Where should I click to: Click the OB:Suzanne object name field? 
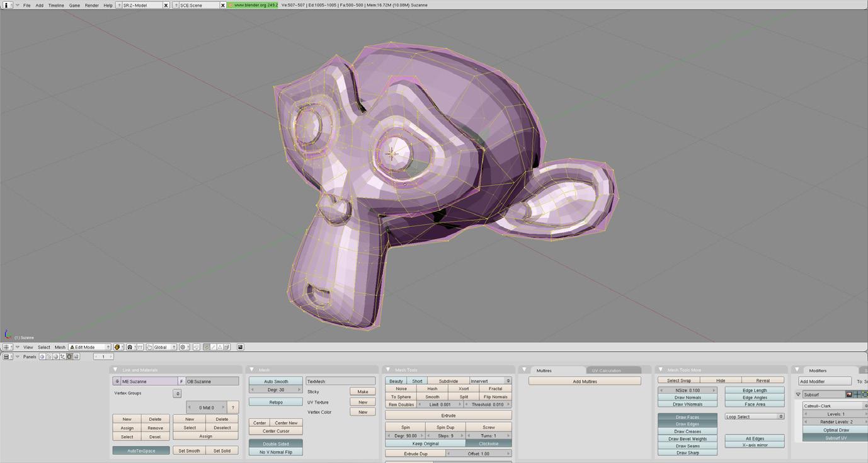212,382
